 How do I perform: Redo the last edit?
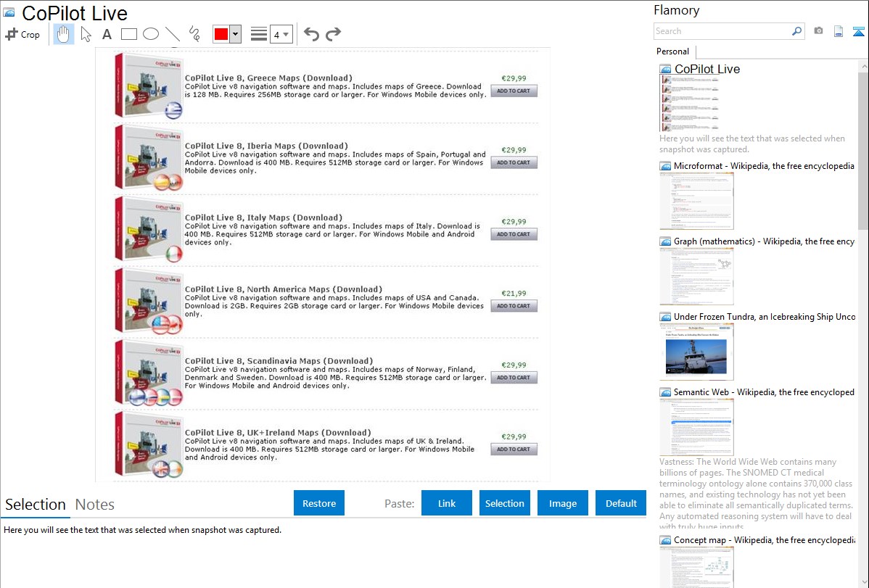[x=333, y=34]
